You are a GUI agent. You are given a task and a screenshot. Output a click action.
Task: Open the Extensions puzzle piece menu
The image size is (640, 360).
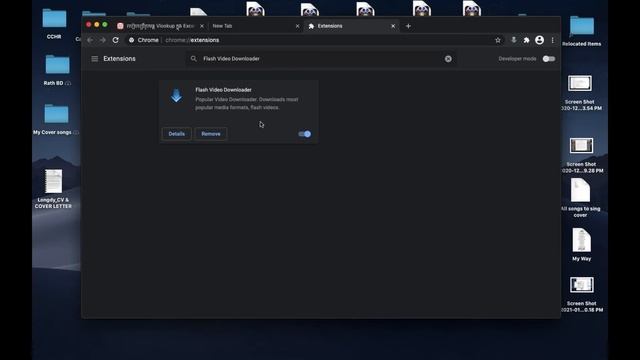[x=527, y=40]
